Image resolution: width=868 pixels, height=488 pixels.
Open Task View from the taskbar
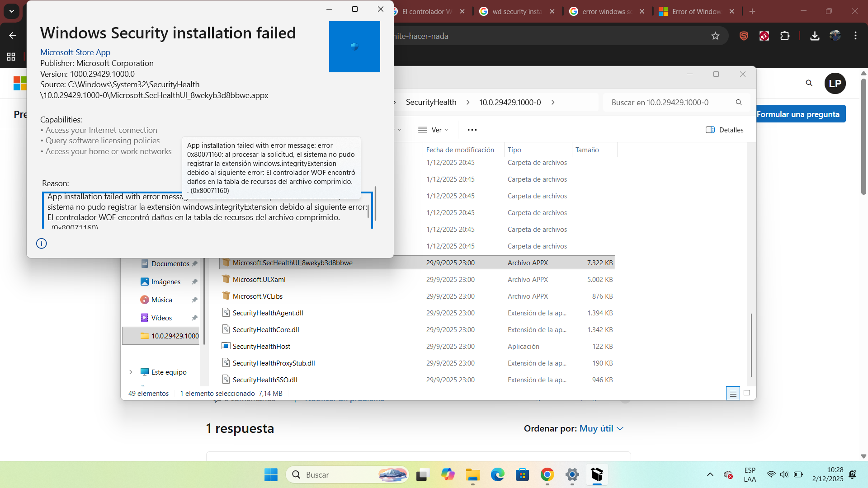pyautogui.click(x=422, y=475)
